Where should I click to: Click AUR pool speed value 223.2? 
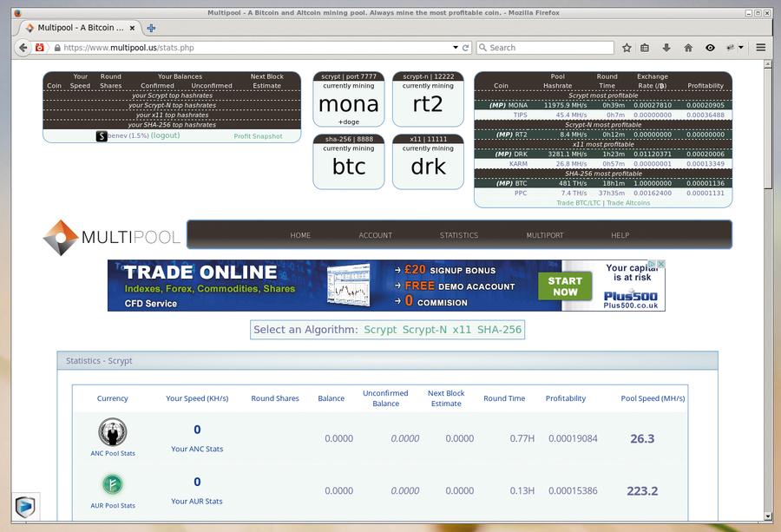point(642,490)
